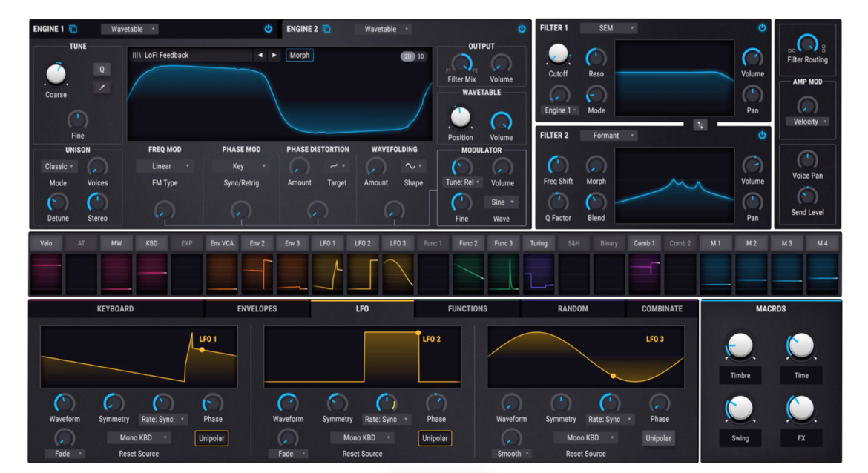This screenshot has width=868, height=473.
Task: Select the 2D wavetable view
Action: (x=408, y=56)
